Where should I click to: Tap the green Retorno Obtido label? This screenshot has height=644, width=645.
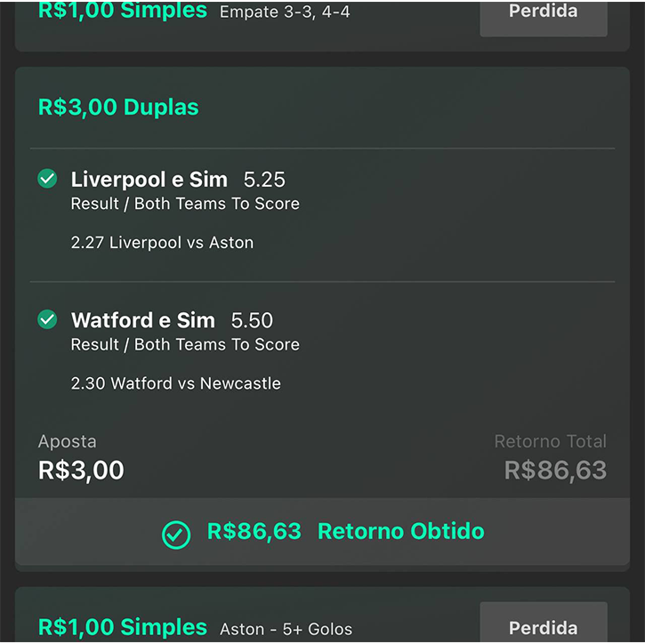400,532
